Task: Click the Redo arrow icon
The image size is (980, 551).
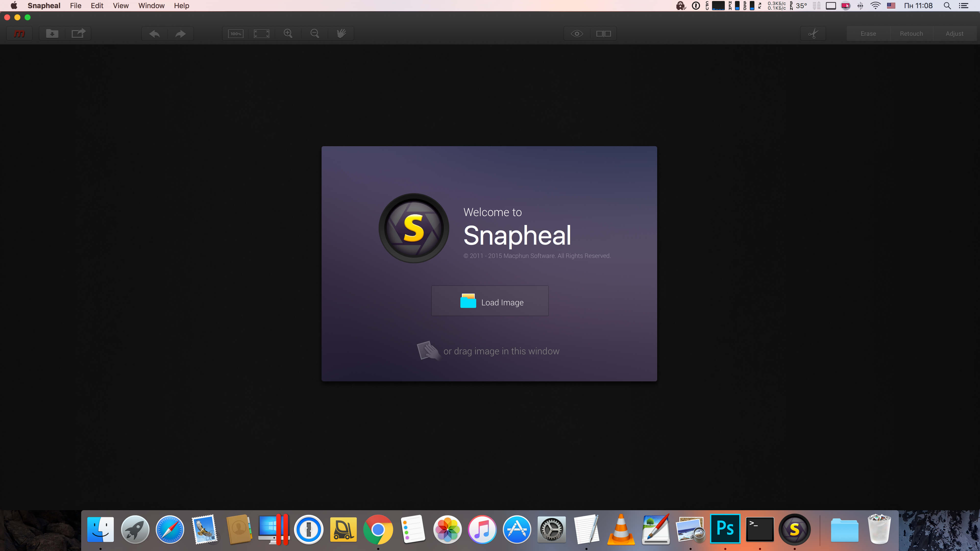Action: click(x=181, y=33)
